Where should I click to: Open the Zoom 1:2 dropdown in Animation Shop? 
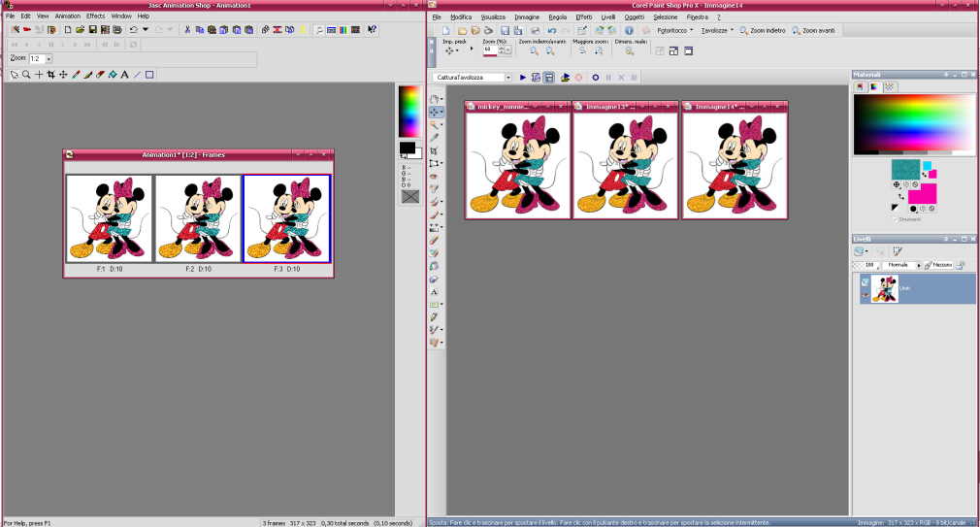point(49,59)
